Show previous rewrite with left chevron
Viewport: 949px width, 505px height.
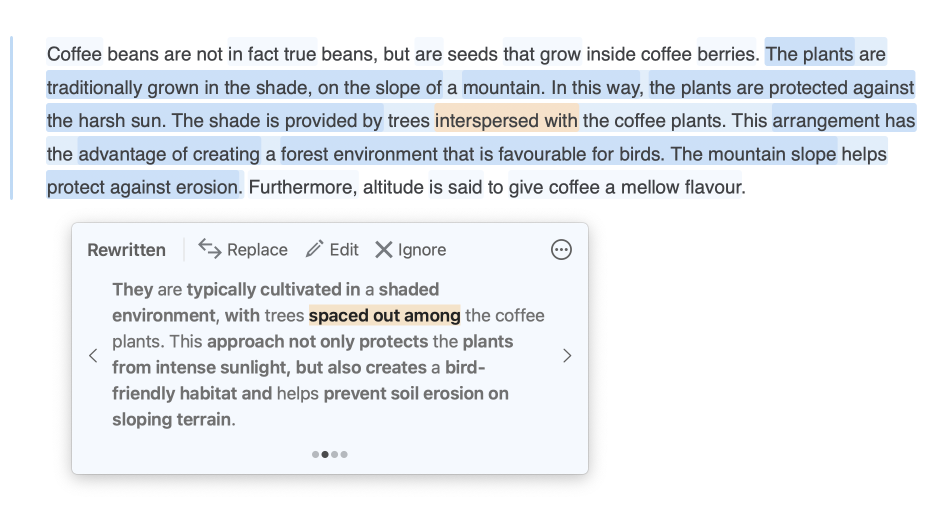pos(93,355)
